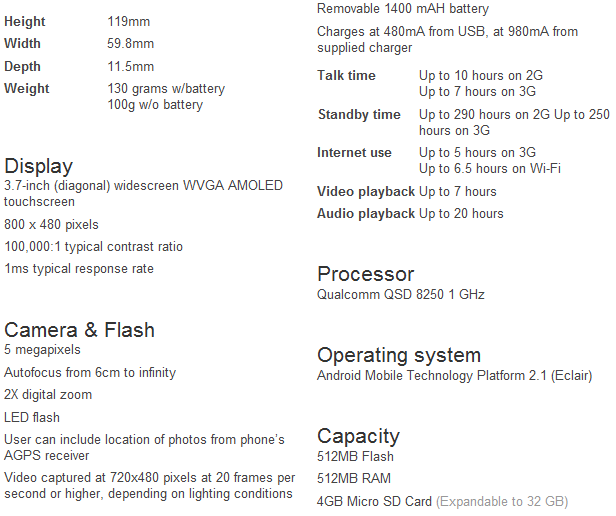Click the 512MB RAM line
The height and width of the screenshot is (516, 616).
(353, 479)
